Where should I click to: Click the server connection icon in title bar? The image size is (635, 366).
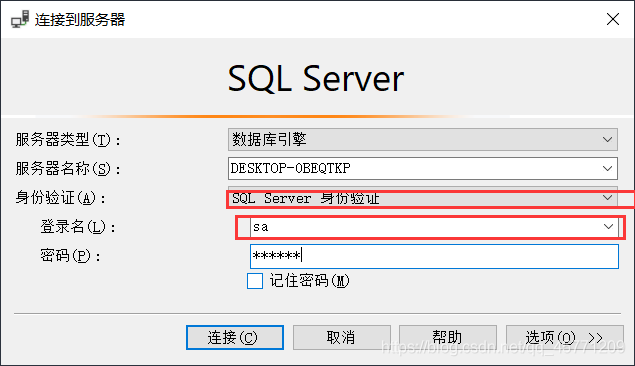20,19
